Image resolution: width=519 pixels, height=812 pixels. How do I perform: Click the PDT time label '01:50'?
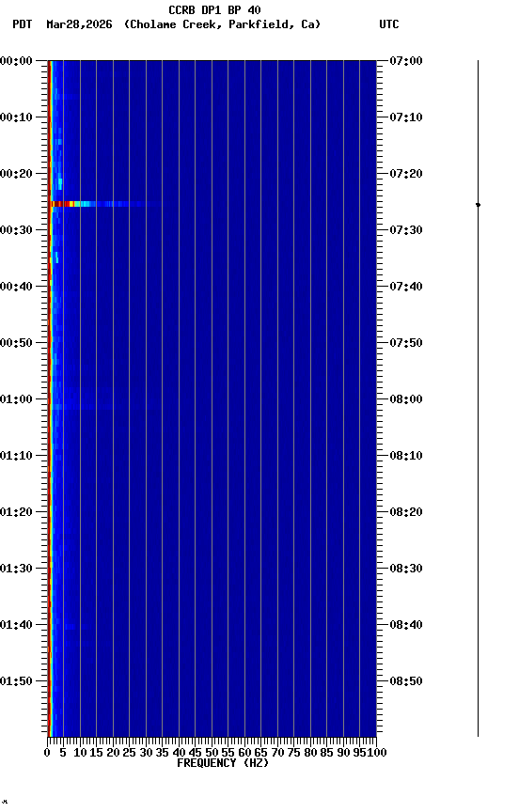pyautogui.click(x=16, y=681)
